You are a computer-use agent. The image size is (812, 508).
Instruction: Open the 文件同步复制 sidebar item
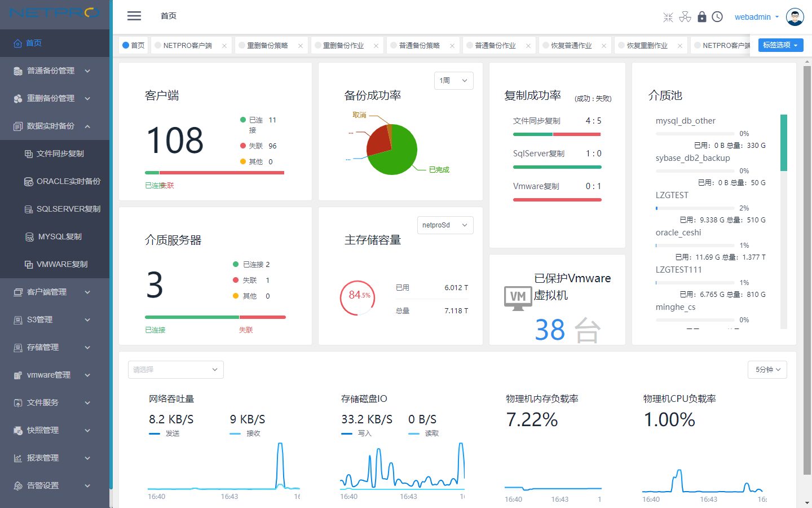[x=55, y=154]
